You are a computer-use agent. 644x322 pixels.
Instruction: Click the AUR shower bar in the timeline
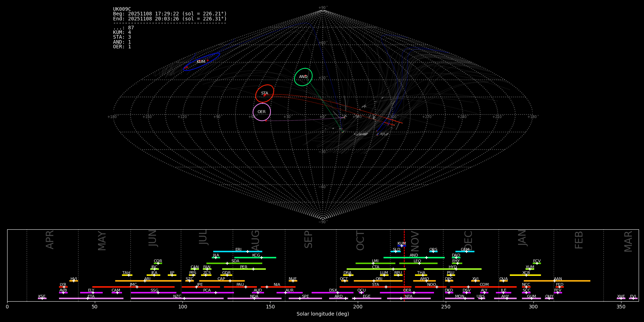coord(289,293)
